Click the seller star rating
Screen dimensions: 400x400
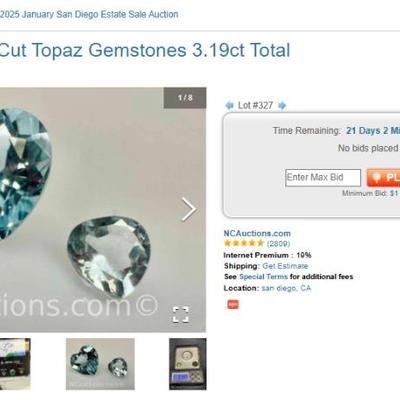click(x=244, y=243)
